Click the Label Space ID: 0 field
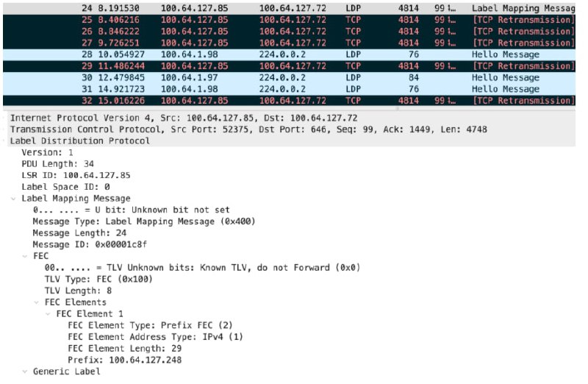 (65, 187)
